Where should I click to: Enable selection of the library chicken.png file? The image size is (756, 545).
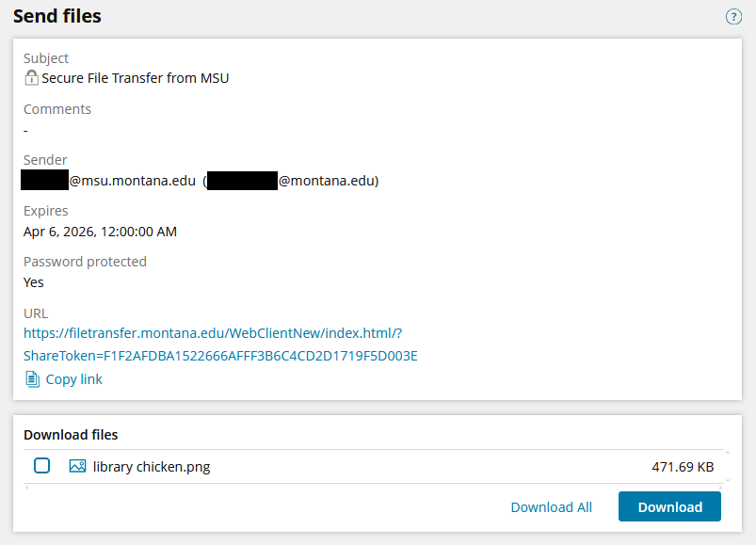[41, 465]
